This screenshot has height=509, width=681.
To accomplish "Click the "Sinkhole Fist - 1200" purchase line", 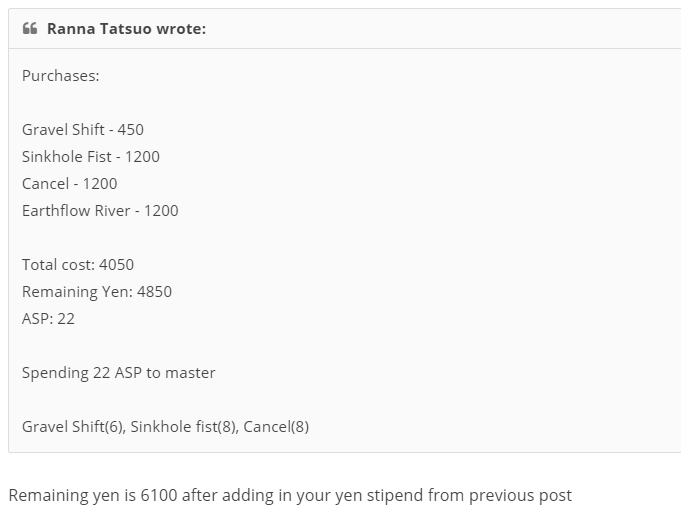I will (91, 157).
